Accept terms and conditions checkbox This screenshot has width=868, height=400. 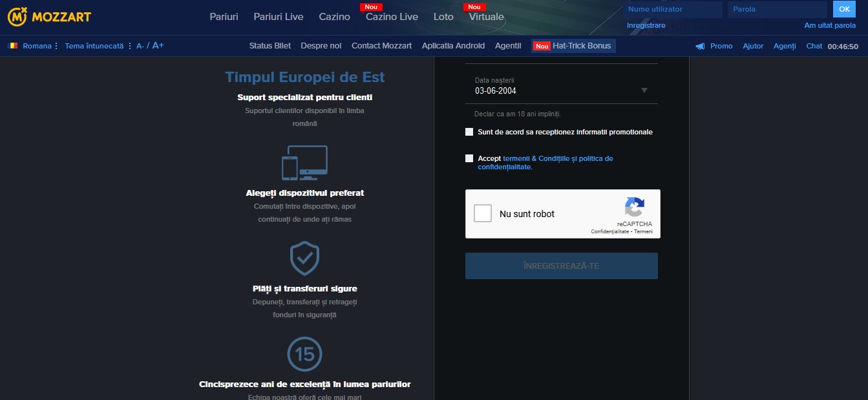pyautogui.click(x=469, y=158)
